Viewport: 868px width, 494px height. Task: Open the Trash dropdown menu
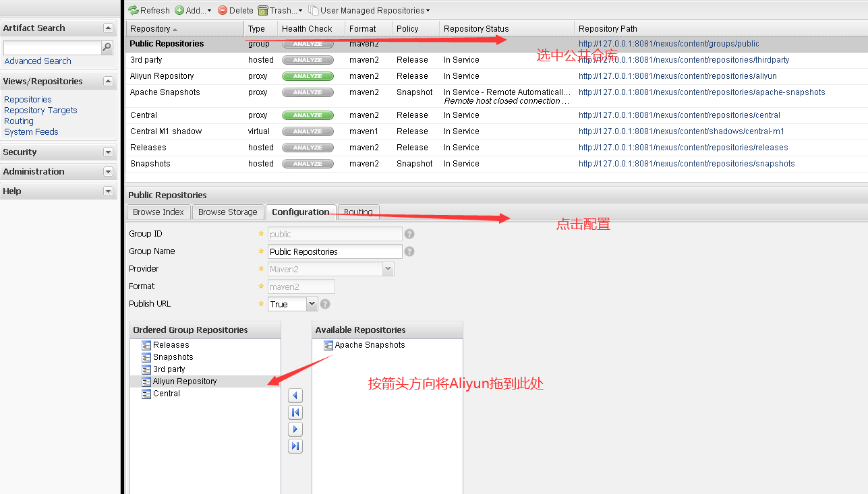pyautogui.click(x=281, y=10)
